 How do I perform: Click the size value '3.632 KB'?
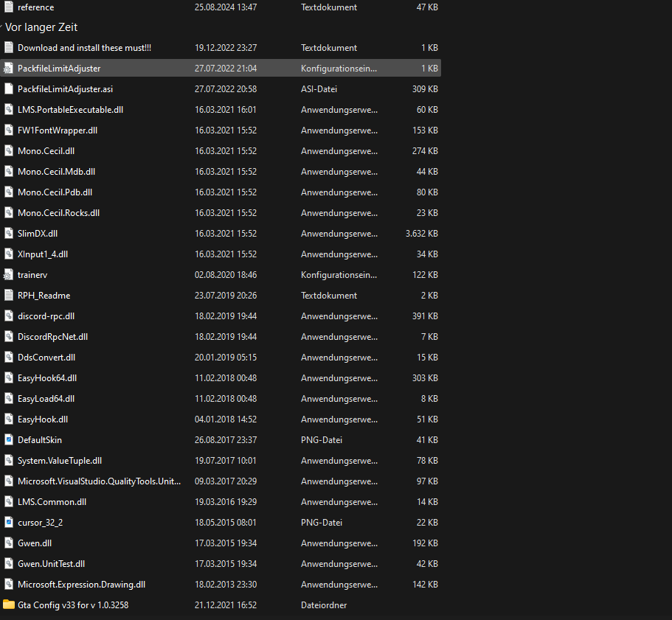(x=421, y=234)
